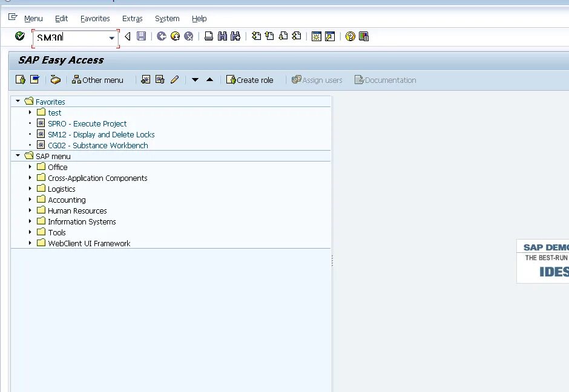Viewport: 569px width, 392px height.
Task: Click the window system menu icon
Action: pyautogui.click(x=13, y=17)
